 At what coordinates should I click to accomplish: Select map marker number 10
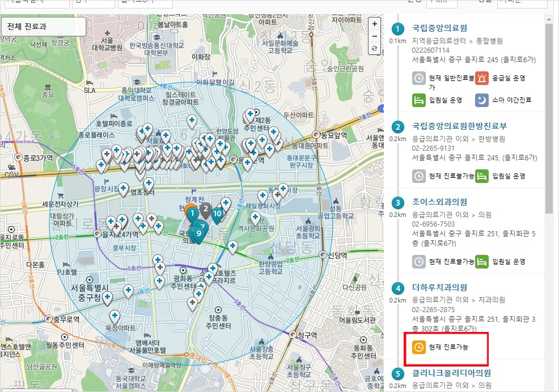point(217,215)
